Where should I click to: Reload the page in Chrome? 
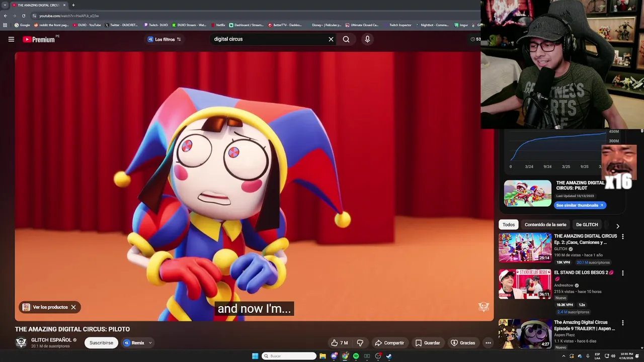[24, 16]
